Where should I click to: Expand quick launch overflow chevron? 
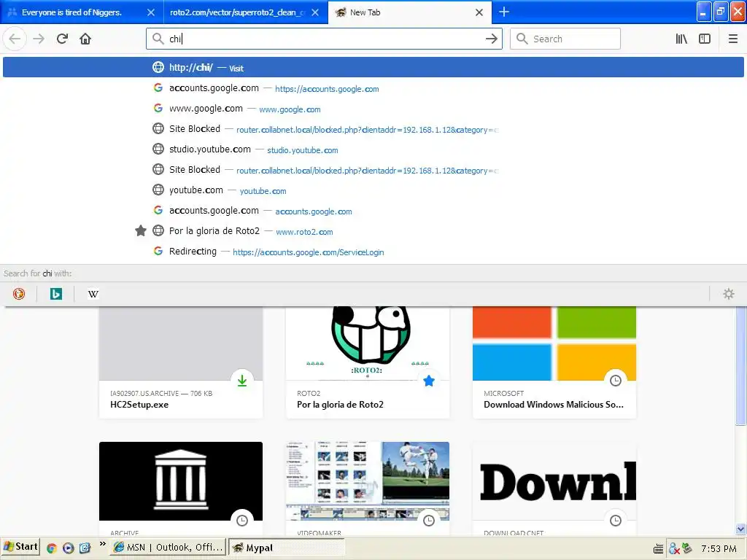pos(102,544)
